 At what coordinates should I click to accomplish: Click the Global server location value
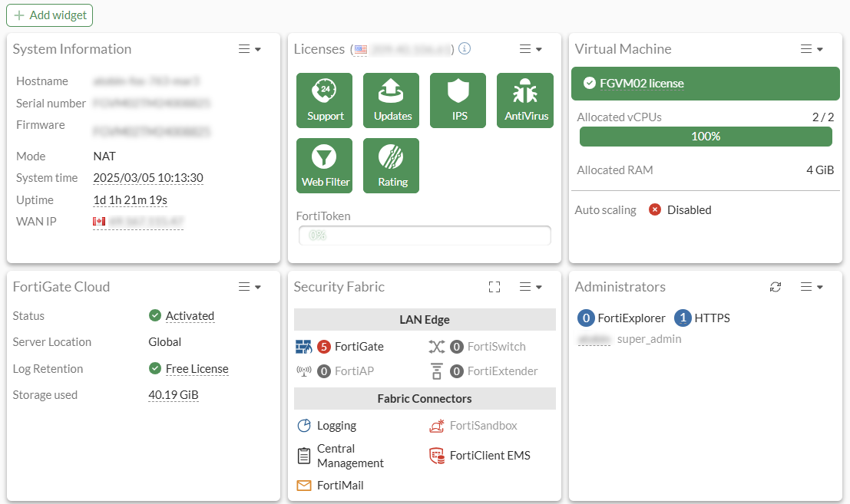click(x=165, y=342)
